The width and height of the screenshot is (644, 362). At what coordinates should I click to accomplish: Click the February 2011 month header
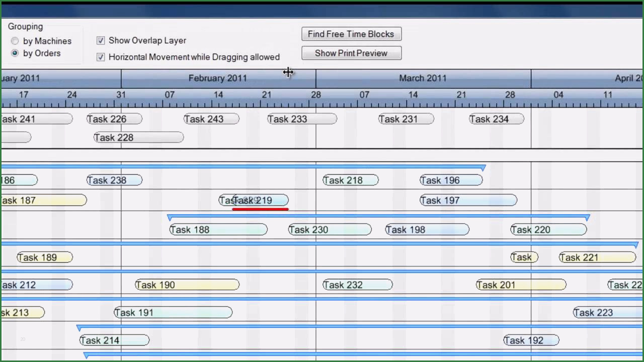218,78
